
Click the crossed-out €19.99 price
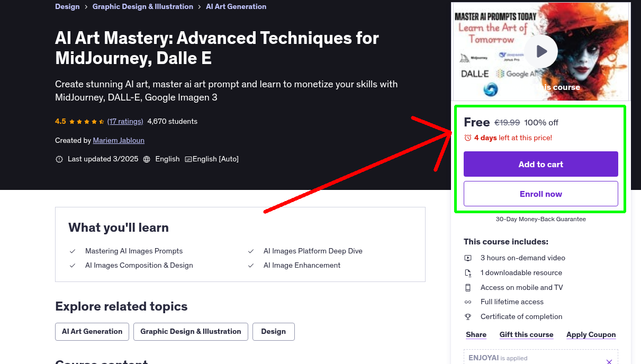coord(507,123)
